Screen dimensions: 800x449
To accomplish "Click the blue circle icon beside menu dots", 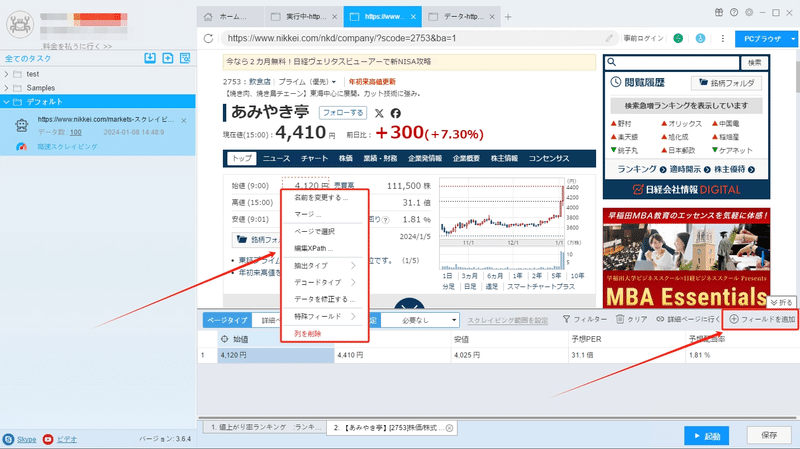I will pos(701,38).
